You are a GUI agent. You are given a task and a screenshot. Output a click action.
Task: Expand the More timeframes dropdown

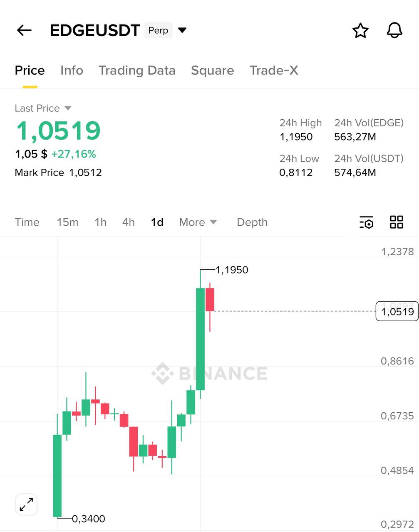pos(198,222)
